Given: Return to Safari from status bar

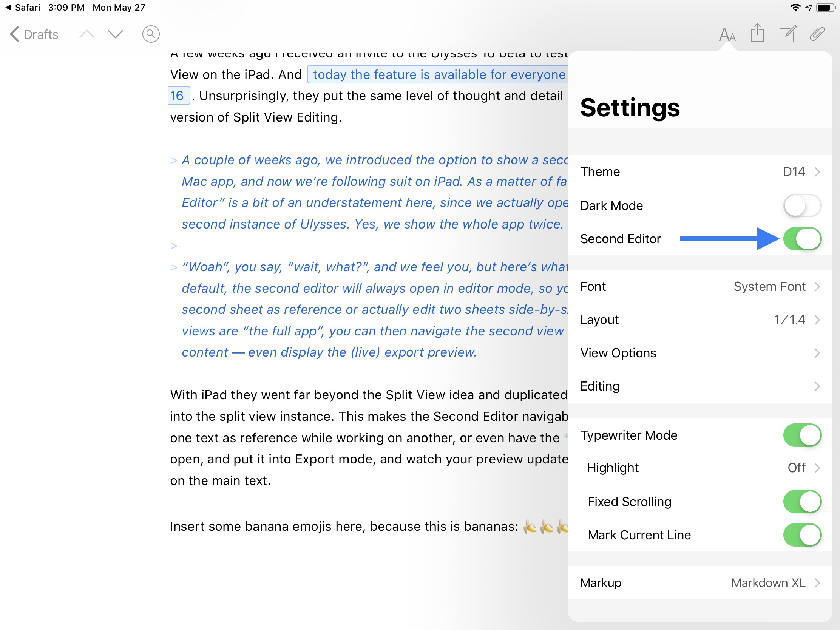Looking at the screenshot, I should [x=23, y=8].
